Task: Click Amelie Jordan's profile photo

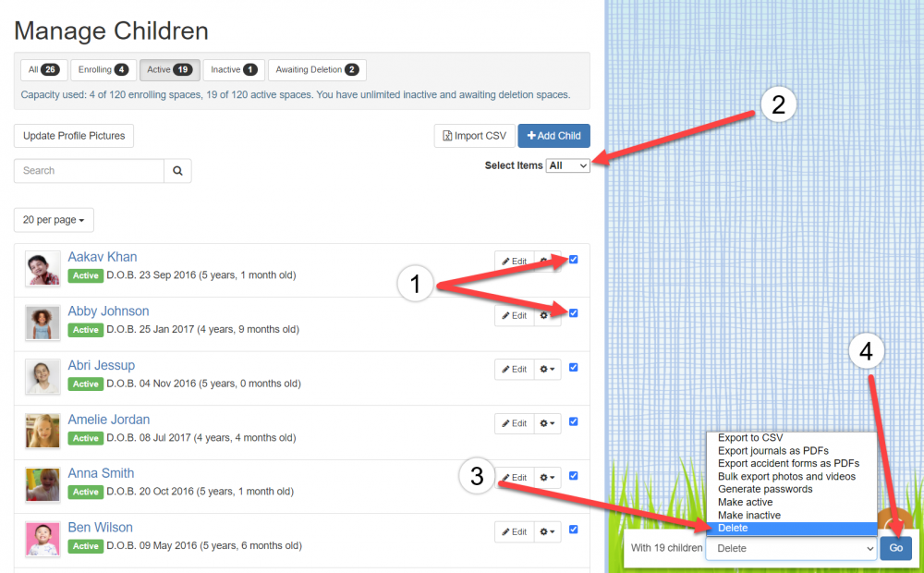Action: coord(43,431)
